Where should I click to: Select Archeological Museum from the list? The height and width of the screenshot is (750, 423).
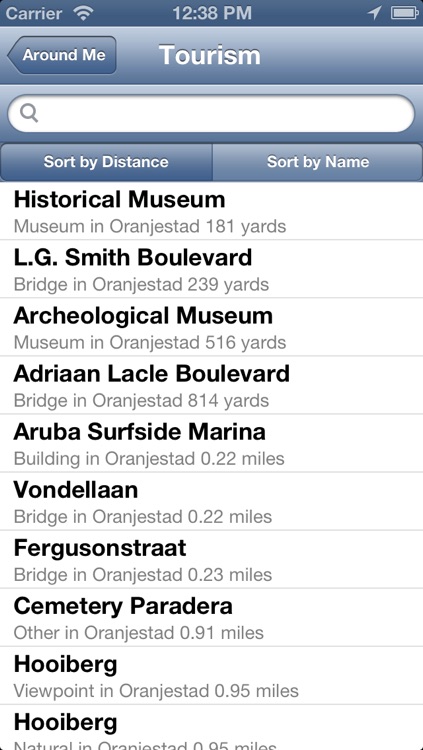(212, 327)
